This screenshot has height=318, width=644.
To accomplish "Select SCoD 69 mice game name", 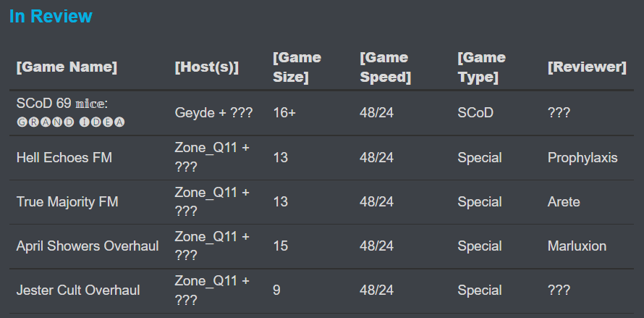I will [x=62, y=104].
